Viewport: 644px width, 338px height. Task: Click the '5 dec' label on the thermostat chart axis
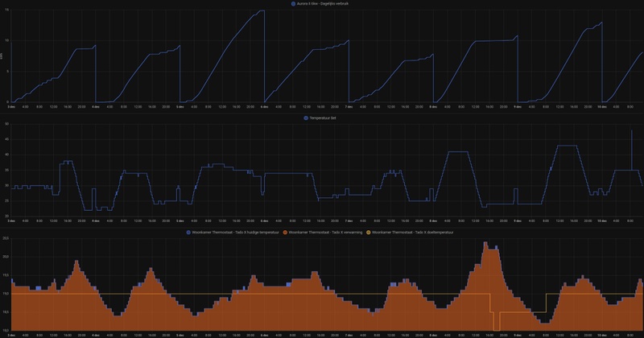pyautogui.click(x=180, y=335)
